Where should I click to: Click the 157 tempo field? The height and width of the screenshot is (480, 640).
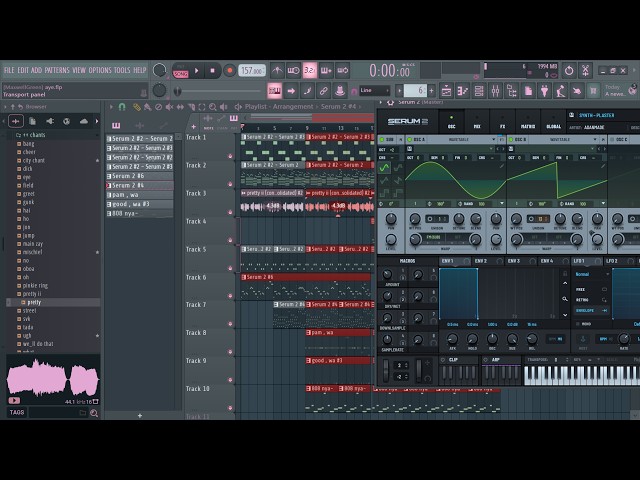coord(251,71)
